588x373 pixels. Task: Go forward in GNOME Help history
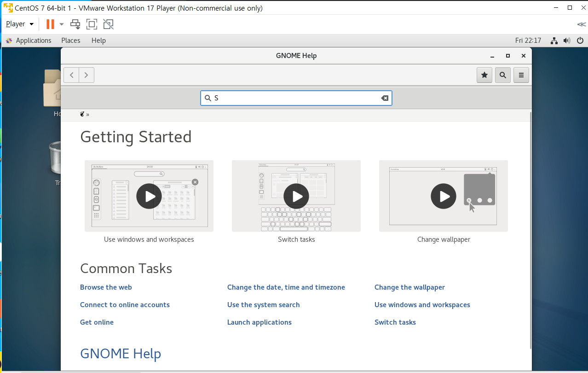click(x=86, y=75)
